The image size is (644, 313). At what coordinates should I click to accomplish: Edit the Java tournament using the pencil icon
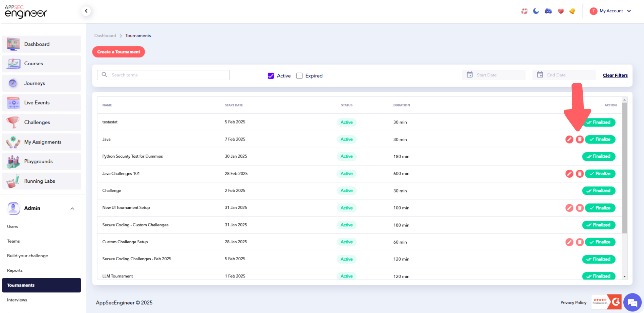[569, 139]
